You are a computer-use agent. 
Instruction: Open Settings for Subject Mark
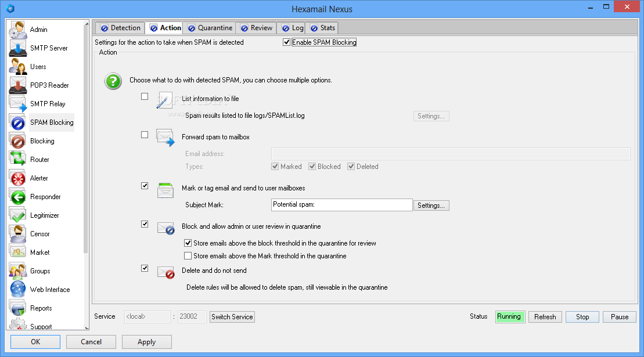point(431,205)
